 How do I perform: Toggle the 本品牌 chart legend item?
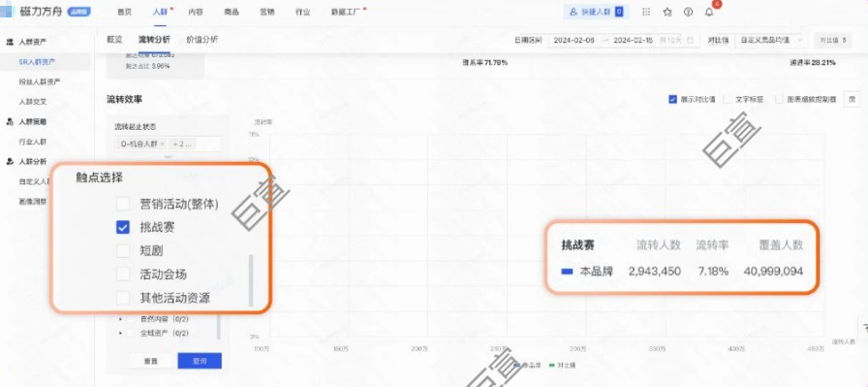pyautogui.click(x=527, y=366)
